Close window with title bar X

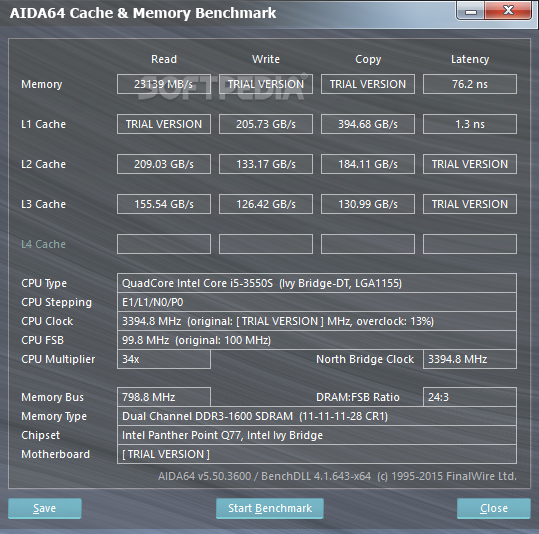tap(508, 11)
